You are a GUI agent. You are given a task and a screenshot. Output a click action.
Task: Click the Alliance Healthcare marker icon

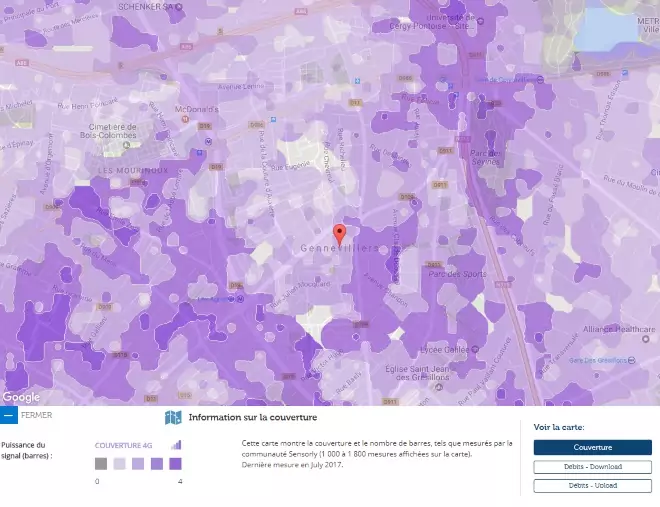(x=646, y=339)
